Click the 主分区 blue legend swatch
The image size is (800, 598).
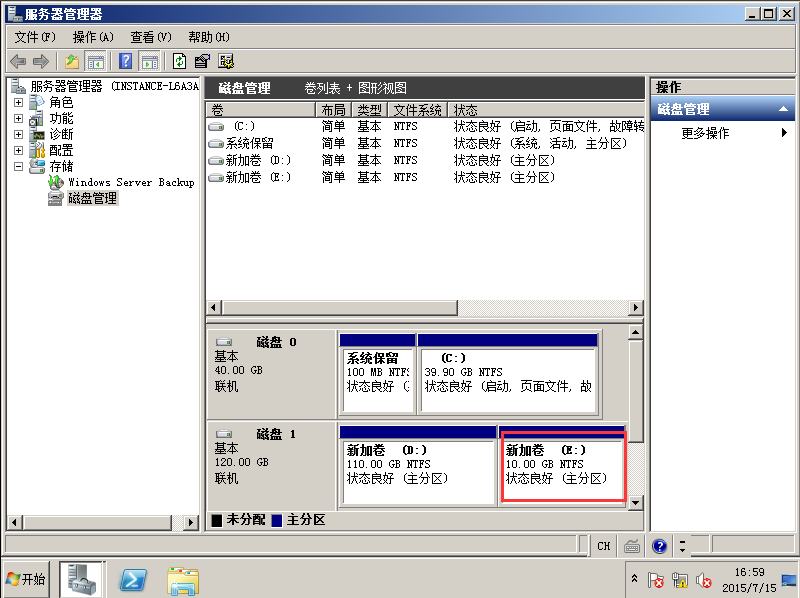tap(277, 520)
